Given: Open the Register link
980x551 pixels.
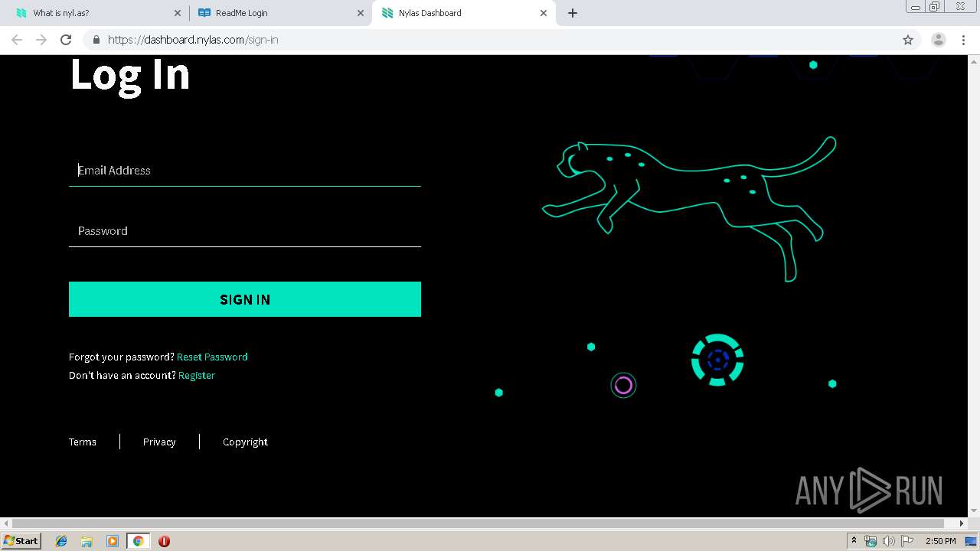Looking at the screenshot, I should point(197,375).
